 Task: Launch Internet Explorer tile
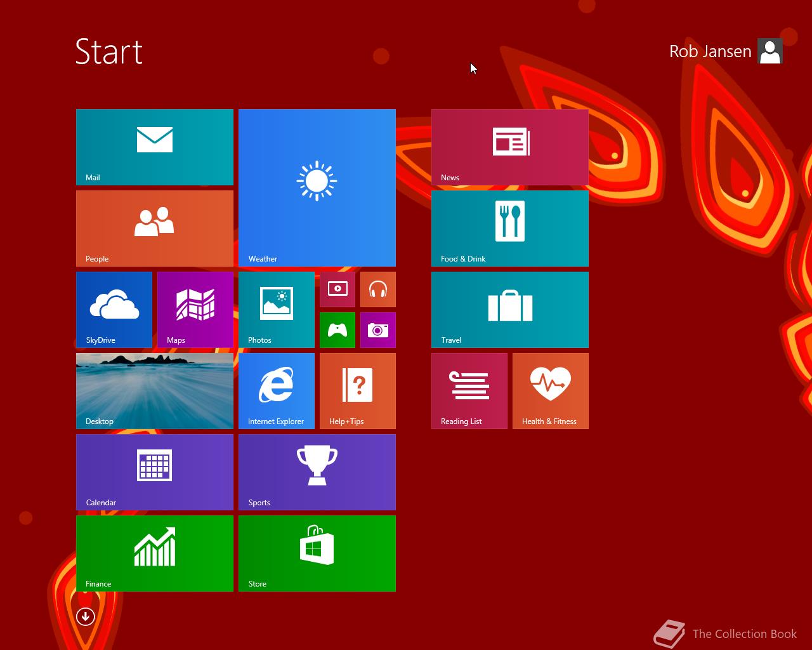point(277,391)
